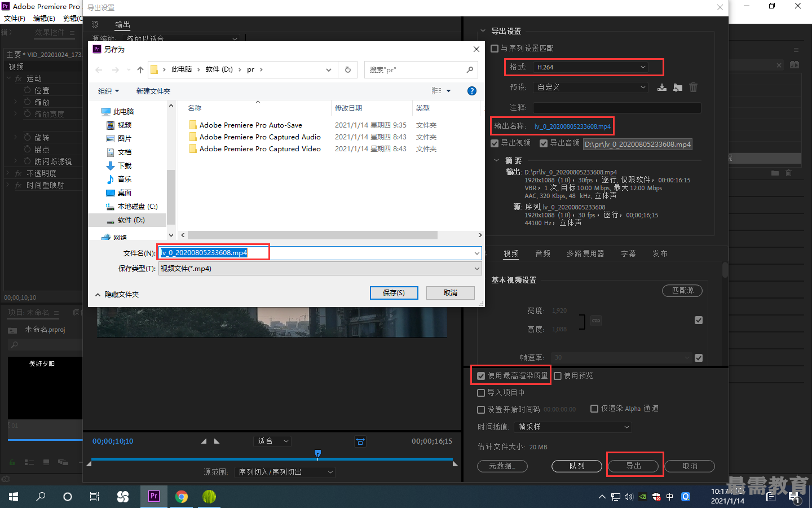
Task: Click the blue playhead on export timeline
Action: [317, 454]
